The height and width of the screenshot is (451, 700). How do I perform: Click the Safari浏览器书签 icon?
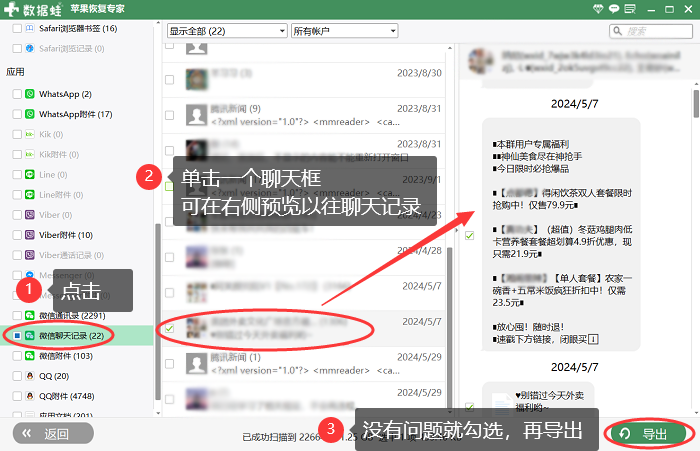tap(29, 28)
